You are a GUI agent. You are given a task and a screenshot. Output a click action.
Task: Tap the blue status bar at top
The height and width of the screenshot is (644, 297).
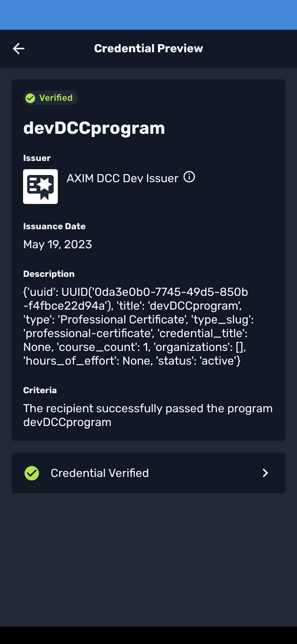tap(148, 14)
